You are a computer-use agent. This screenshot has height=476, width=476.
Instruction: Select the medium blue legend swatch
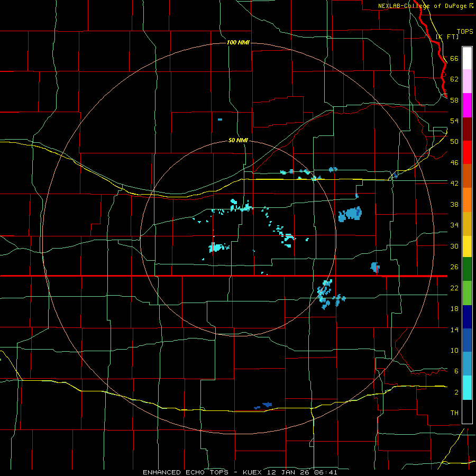click(467, 340)
